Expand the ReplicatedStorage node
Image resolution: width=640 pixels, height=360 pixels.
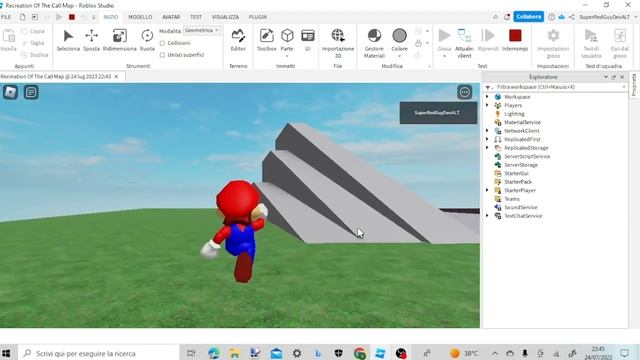(x=487, y=148)
